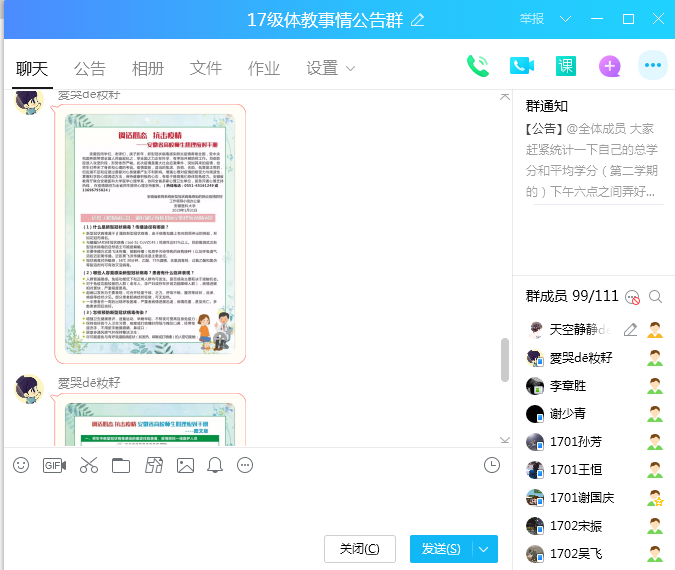Switch to the 相册 tab
The image size is (675, 570).
[148, 68]
